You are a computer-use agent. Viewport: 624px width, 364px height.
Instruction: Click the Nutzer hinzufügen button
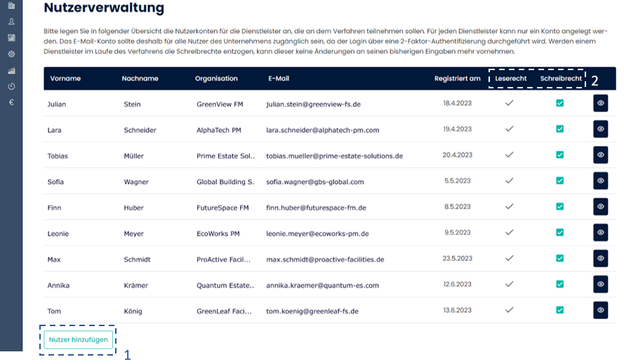[x=78, y=339]
